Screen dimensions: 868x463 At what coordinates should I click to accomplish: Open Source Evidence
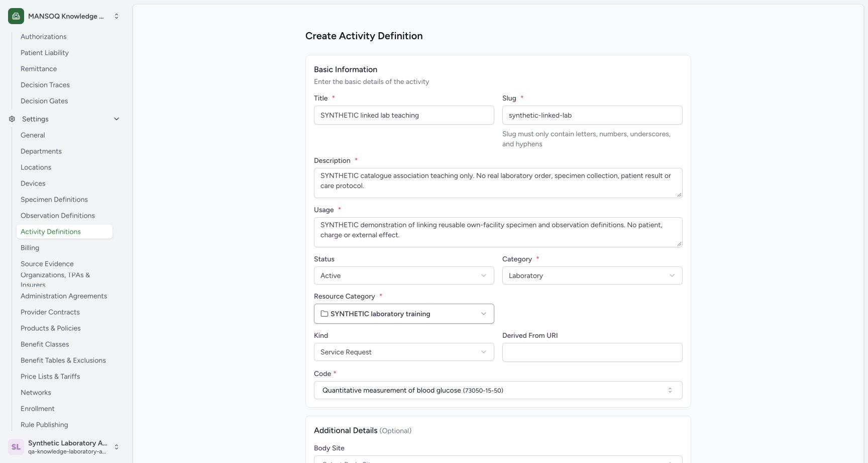(x=64, y=264)
